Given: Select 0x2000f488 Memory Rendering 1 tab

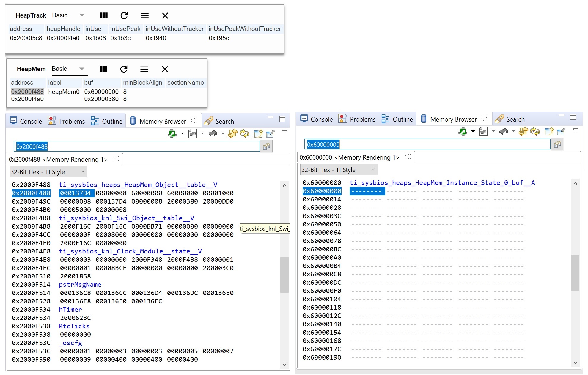Looking at the screenshot, I should 58,159.
